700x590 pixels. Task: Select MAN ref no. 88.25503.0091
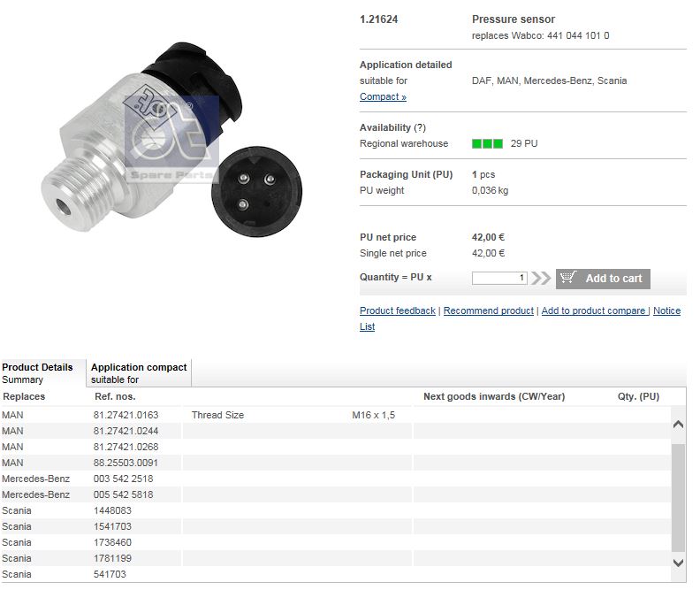126,463
